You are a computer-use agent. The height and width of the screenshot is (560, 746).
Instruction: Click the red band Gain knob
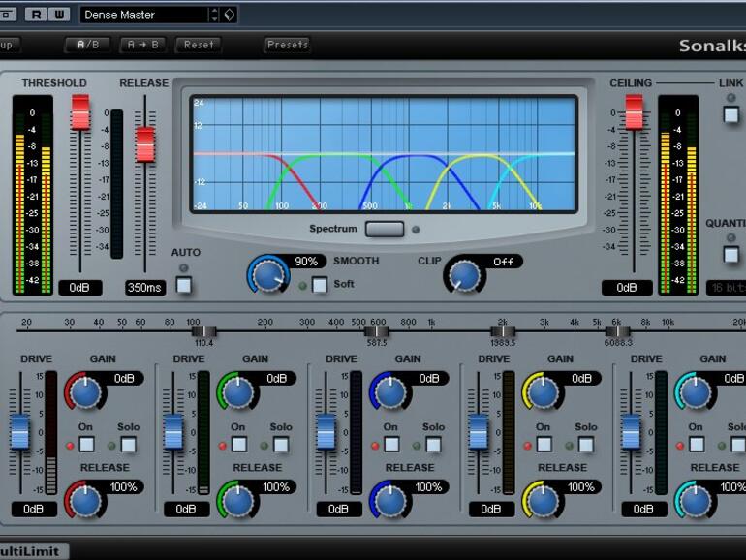click(x=84, y=391)
